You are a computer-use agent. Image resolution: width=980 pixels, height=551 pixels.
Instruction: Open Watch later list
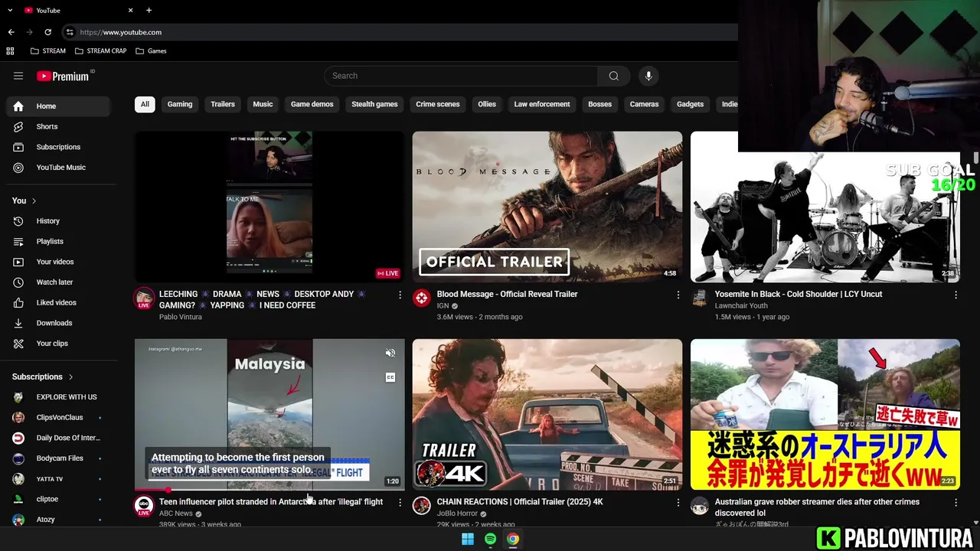point(58,282)
